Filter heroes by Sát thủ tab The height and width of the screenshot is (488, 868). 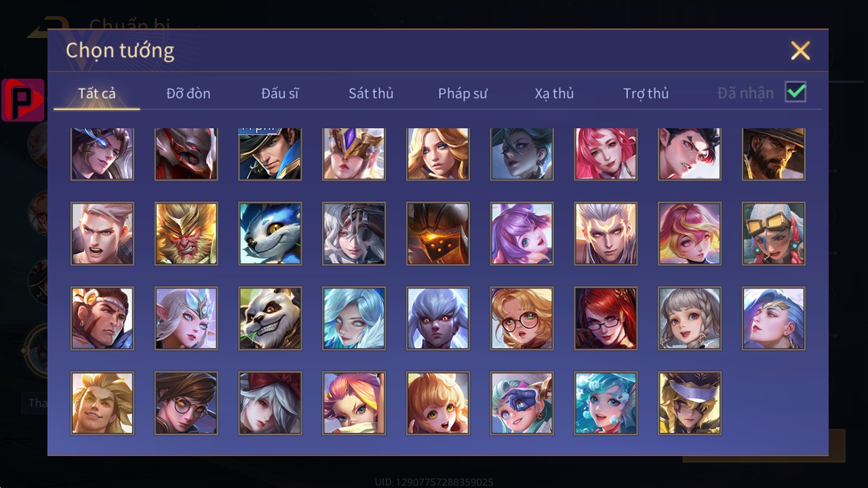pos(371,93)
